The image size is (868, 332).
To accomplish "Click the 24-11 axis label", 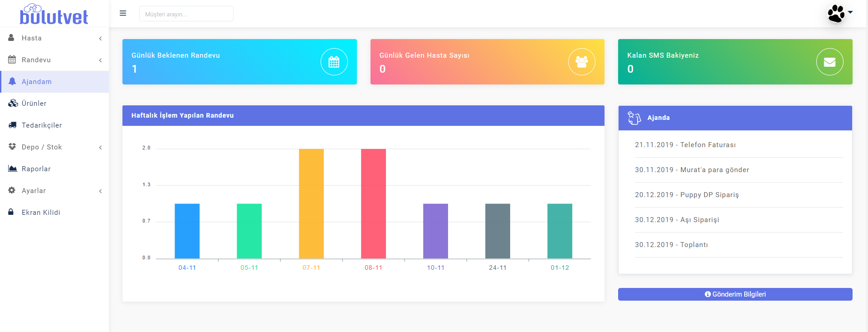I will (x=498, y=268).
